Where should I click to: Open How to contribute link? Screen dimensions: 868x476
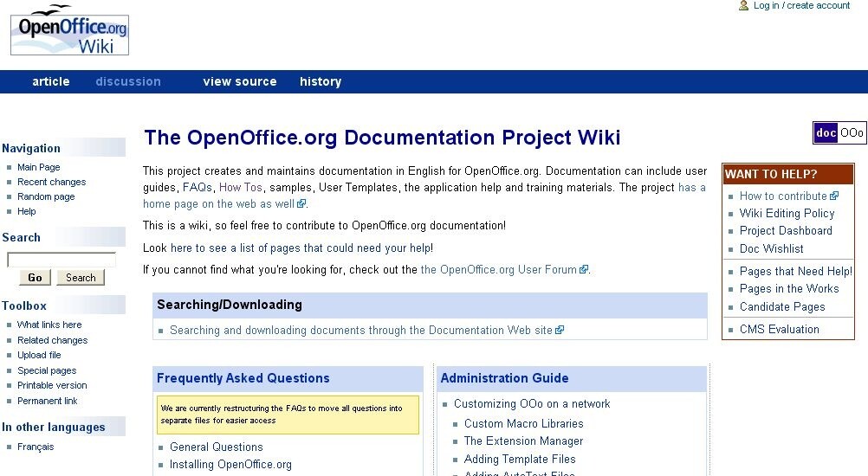click(788, 196)
